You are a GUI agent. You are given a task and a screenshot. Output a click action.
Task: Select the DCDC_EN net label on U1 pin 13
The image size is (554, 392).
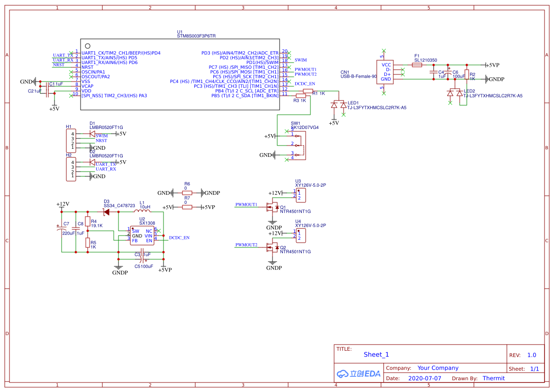click(x=305, y=84)
